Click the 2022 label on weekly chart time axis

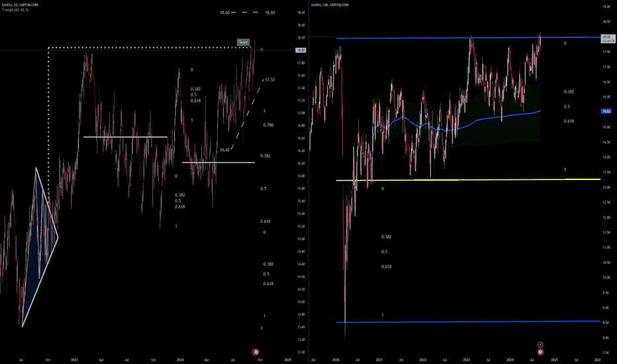pos(422,359)
